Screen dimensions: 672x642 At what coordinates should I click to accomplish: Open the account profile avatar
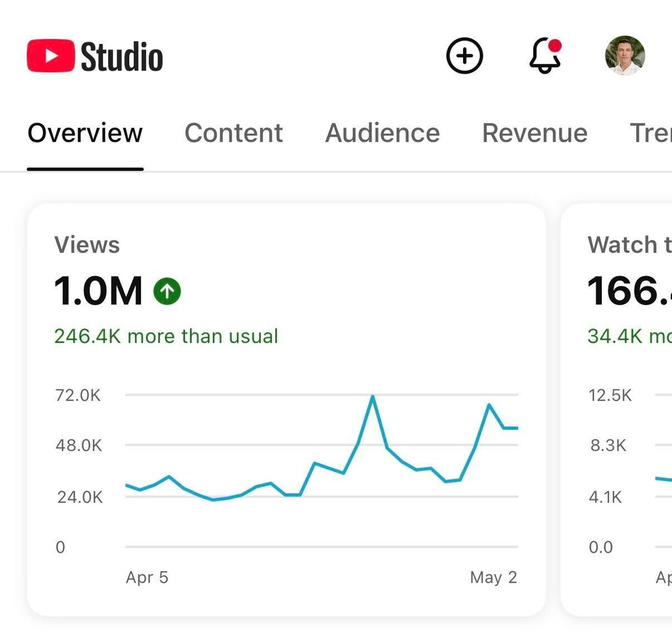click(x=625, y=55)
